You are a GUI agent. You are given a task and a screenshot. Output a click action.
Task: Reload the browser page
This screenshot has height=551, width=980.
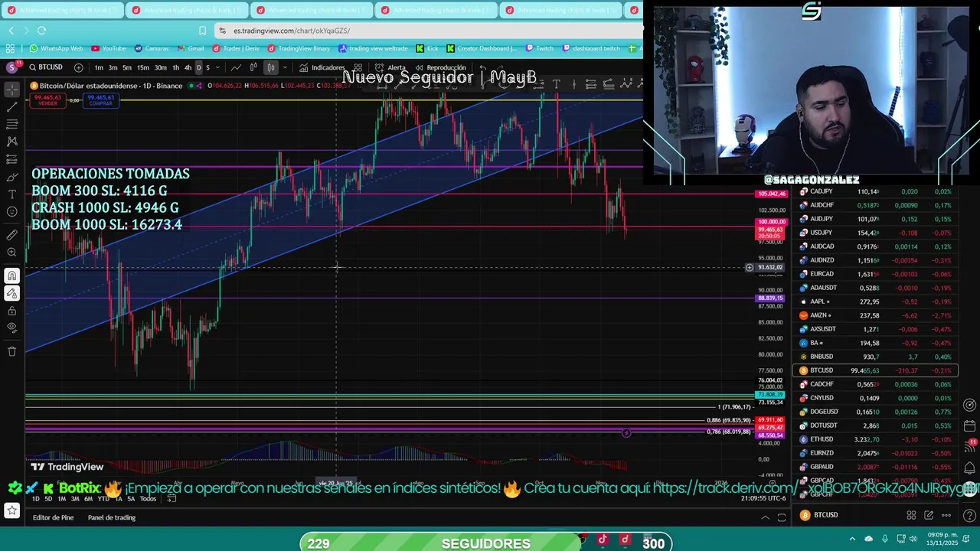pos(41,31)
